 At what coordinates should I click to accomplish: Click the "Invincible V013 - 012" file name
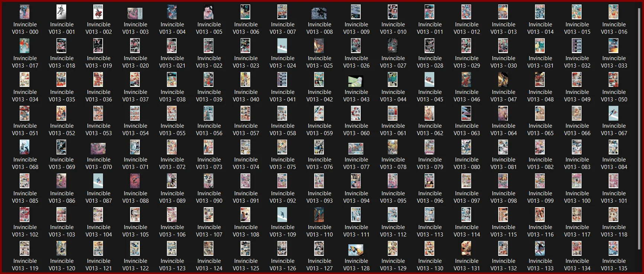click(x=467, y=28)
